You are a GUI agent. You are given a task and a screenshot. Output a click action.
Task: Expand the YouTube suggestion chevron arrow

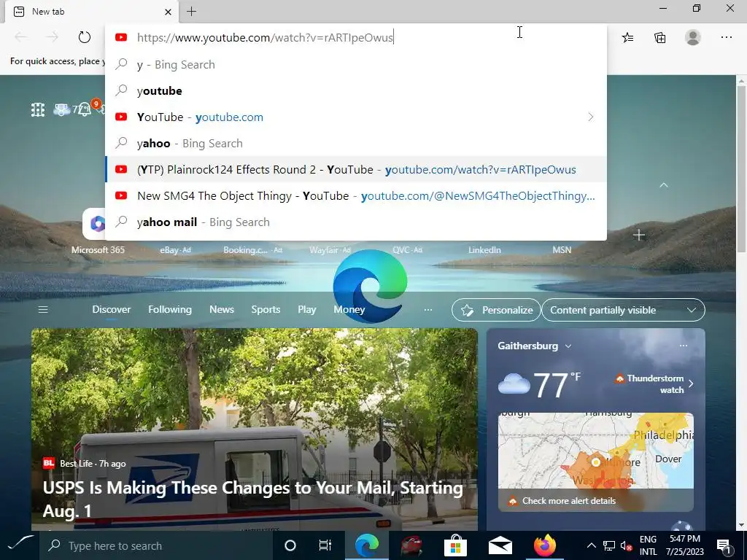pos(591,117)
